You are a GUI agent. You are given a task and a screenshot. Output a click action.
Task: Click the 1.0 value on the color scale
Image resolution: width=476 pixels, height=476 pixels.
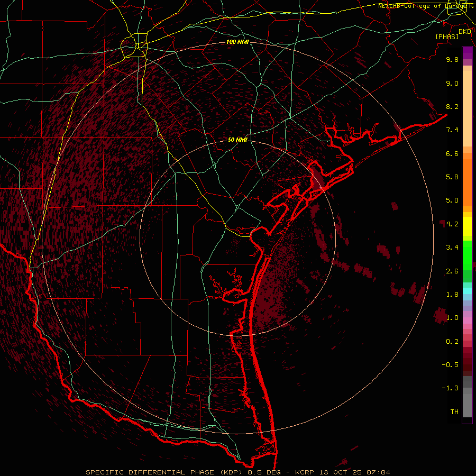pos(452,318)
